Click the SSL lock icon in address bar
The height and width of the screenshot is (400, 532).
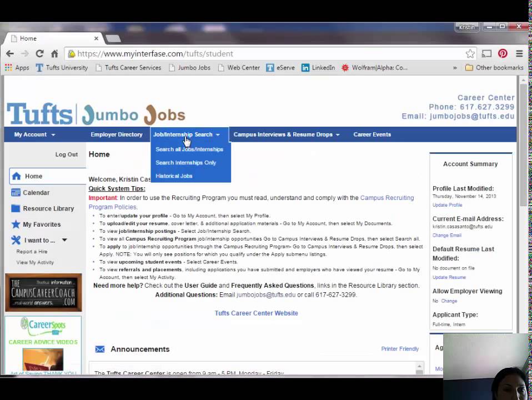(71, 54)
